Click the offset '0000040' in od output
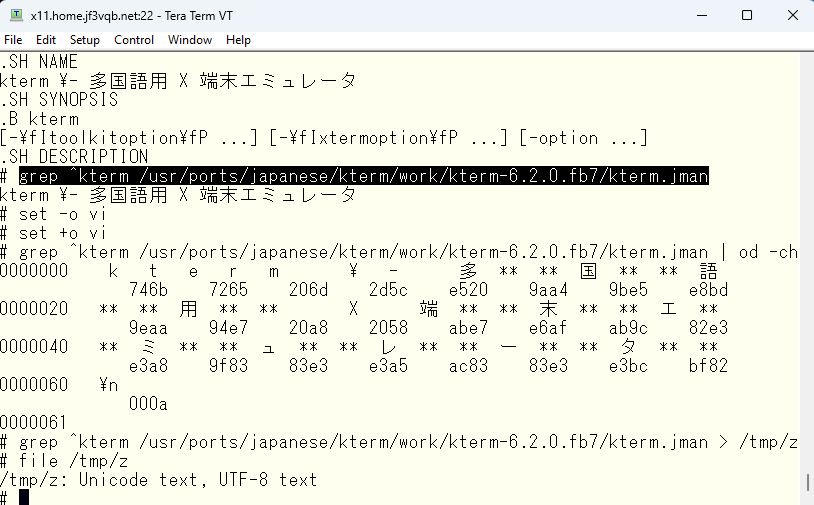Screen dimensions: 814x505 (34, 347)
